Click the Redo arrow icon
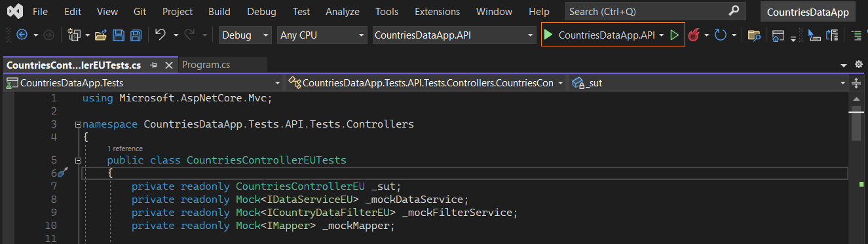The width and height of the screenshot is (868, 244). (190, 35)
